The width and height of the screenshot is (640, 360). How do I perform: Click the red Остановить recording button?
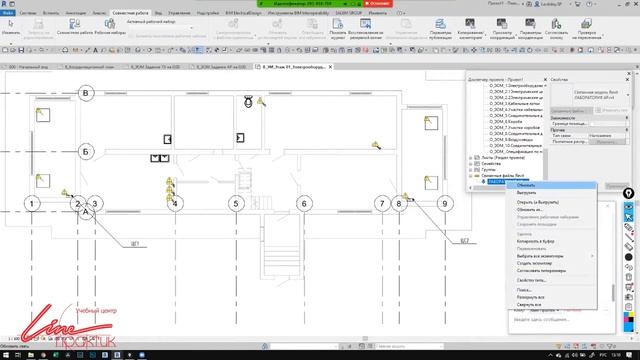(378, 3)
